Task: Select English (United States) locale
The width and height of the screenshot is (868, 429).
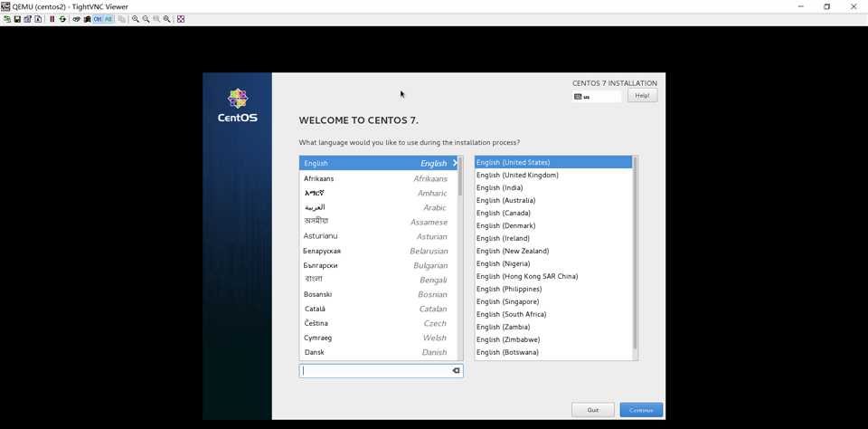Action: click(x=553, y=162)
